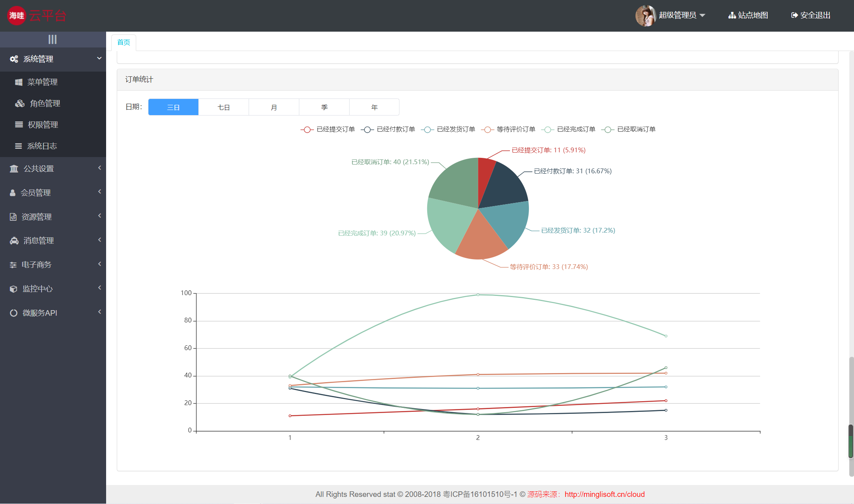This screenshot has width=854, height=504.
Task: Switch to the 首页 tab
Action: click(124, 42)
